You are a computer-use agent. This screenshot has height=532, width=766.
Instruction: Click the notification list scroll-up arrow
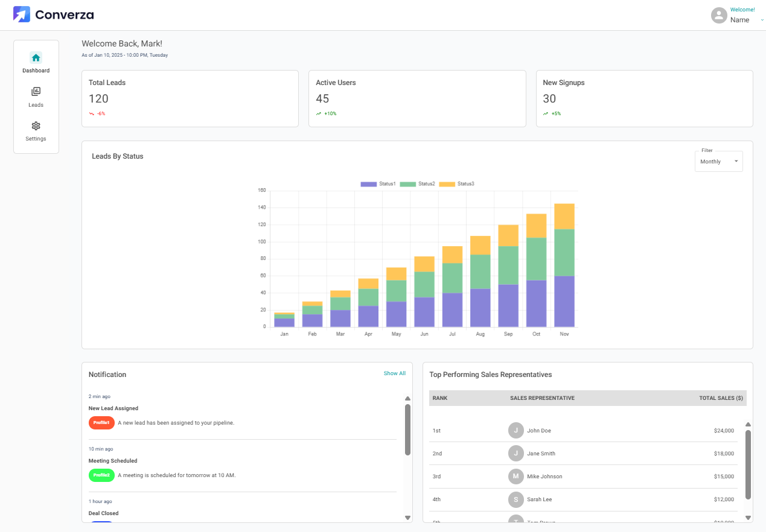click(x=407, y=399)
